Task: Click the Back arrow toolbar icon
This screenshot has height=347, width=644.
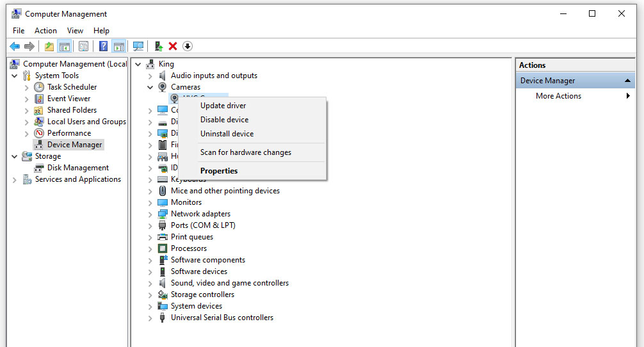Action: coord(15,46)
